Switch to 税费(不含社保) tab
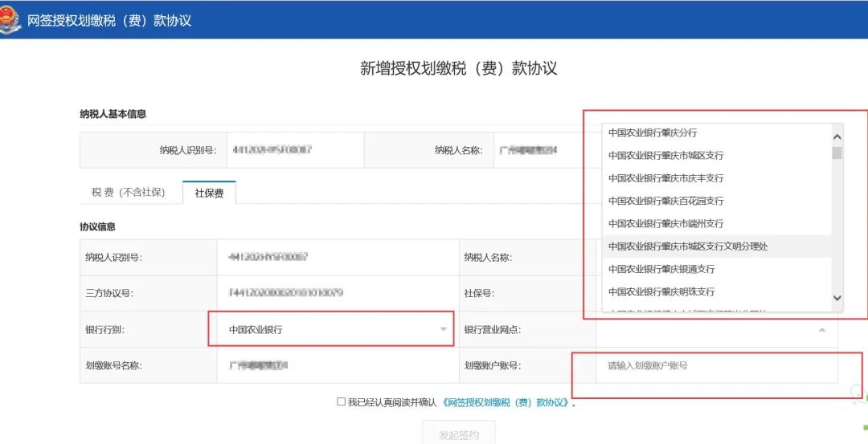 (129, 193)
